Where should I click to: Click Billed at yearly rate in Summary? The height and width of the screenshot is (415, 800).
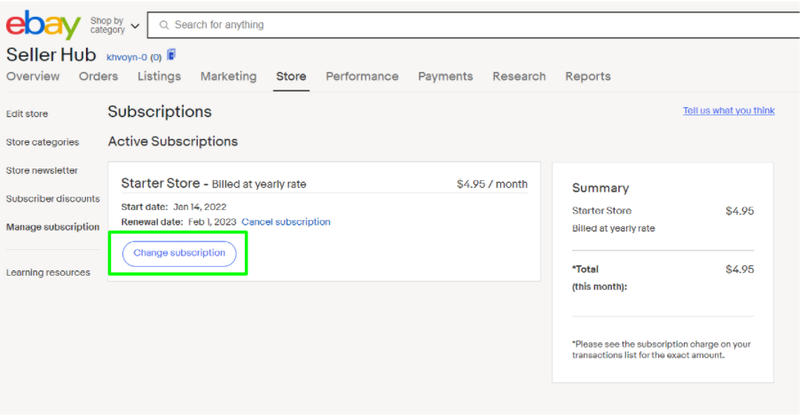613,229
